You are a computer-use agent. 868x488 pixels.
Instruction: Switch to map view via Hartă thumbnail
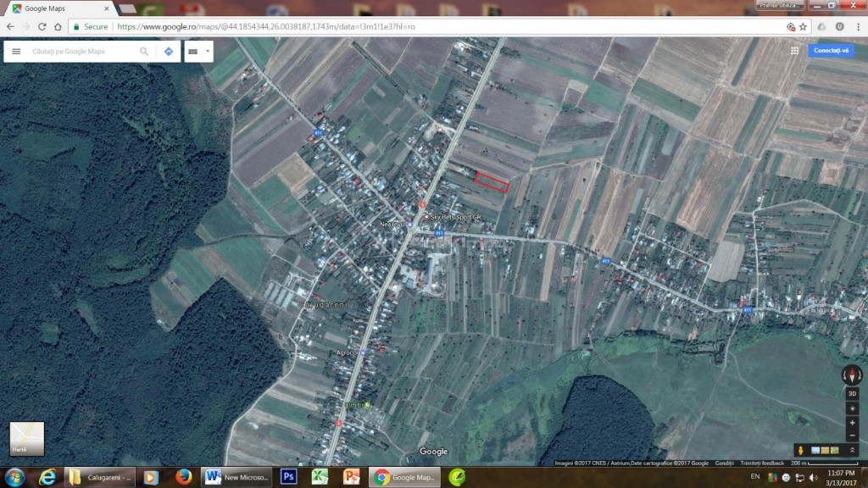(26, 439)
